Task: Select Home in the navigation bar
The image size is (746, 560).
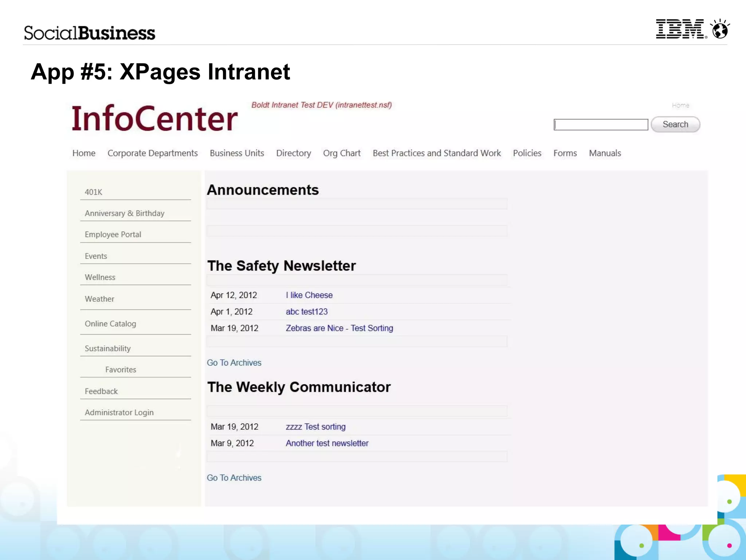Action: [84, 153]
